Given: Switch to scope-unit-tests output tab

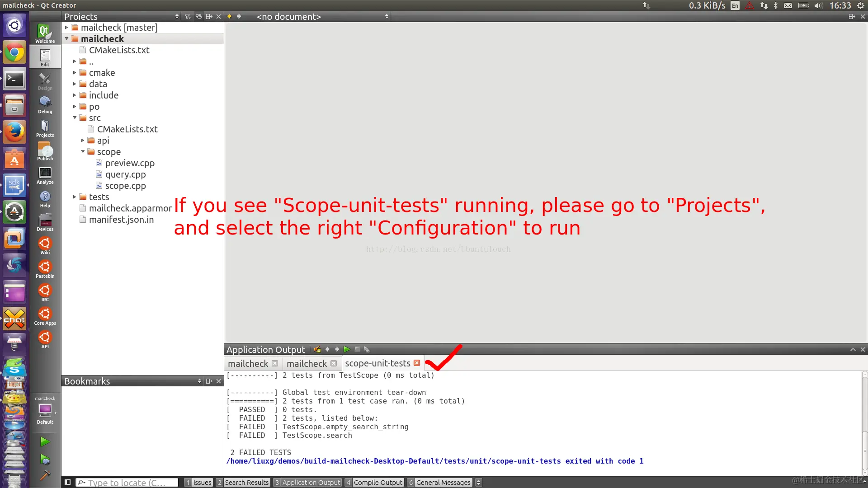Looking at the screenshot, I should click(x=377, y=363).
